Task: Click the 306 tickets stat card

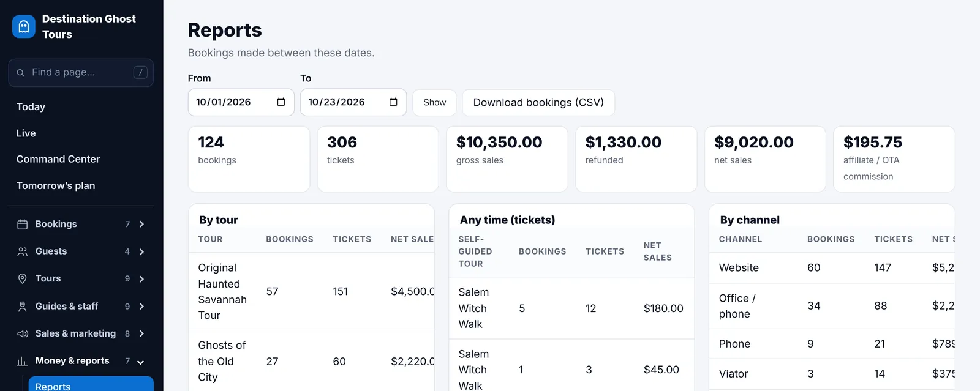Action: 378,159
